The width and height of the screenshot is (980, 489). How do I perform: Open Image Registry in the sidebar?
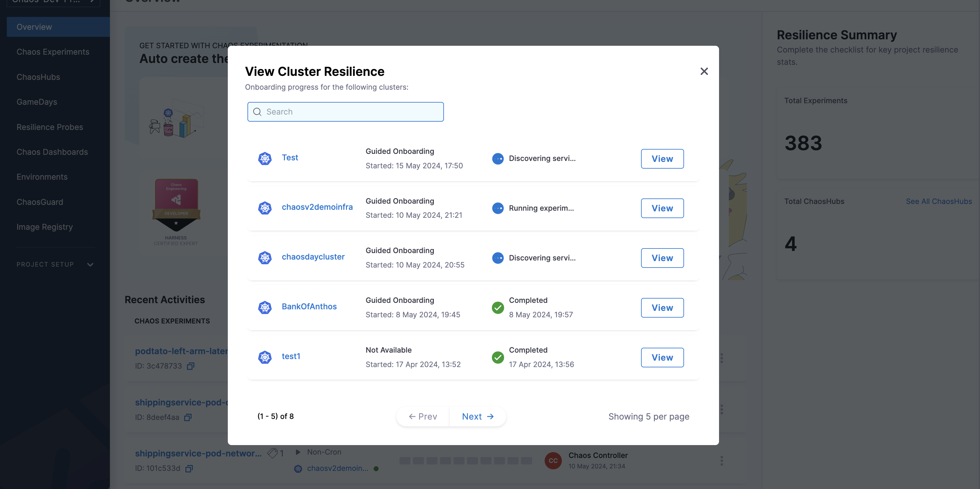45,227
